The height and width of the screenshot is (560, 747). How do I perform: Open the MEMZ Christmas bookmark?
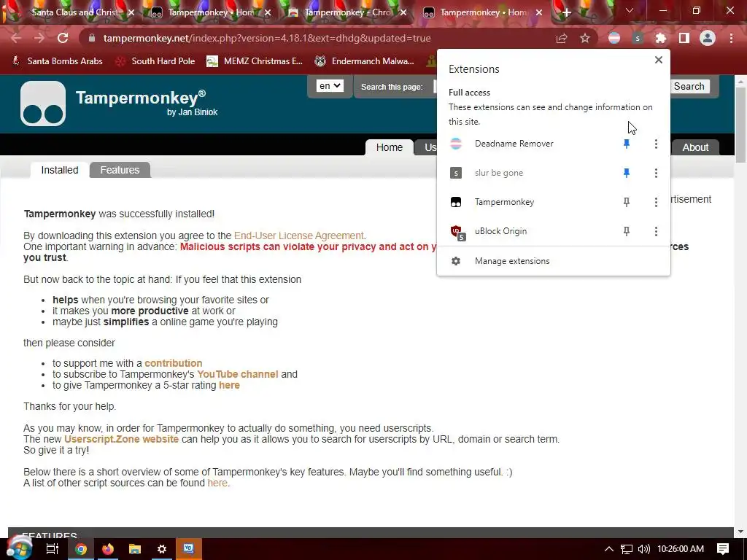coord(255,61)
